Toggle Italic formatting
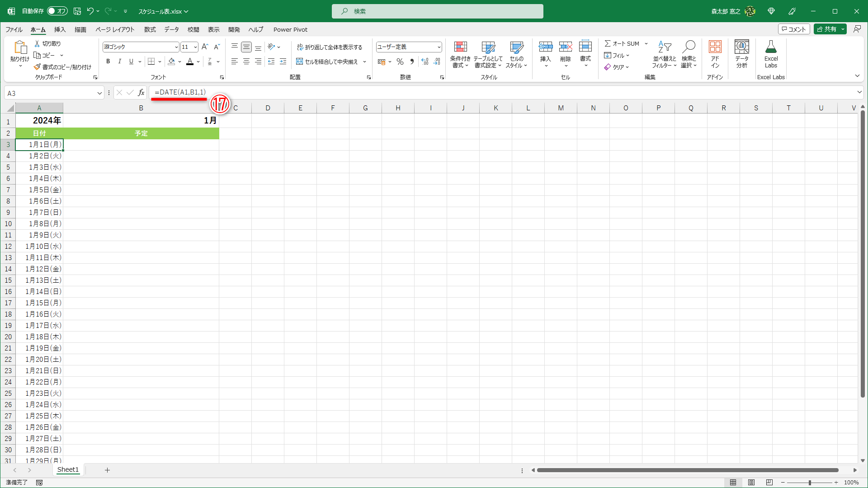868x488 pixels. pyautogui.click(x=120, y=62)
